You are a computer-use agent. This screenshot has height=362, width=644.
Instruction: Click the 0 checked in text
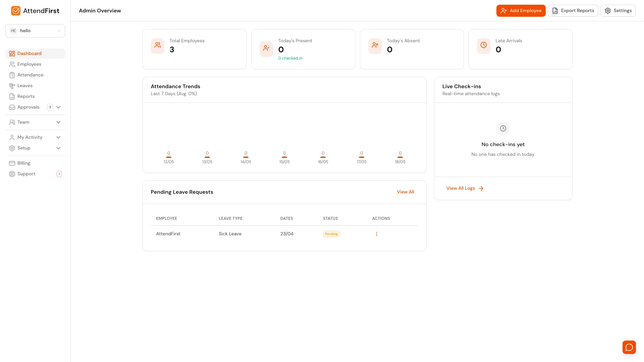click(x=290, y=58)
